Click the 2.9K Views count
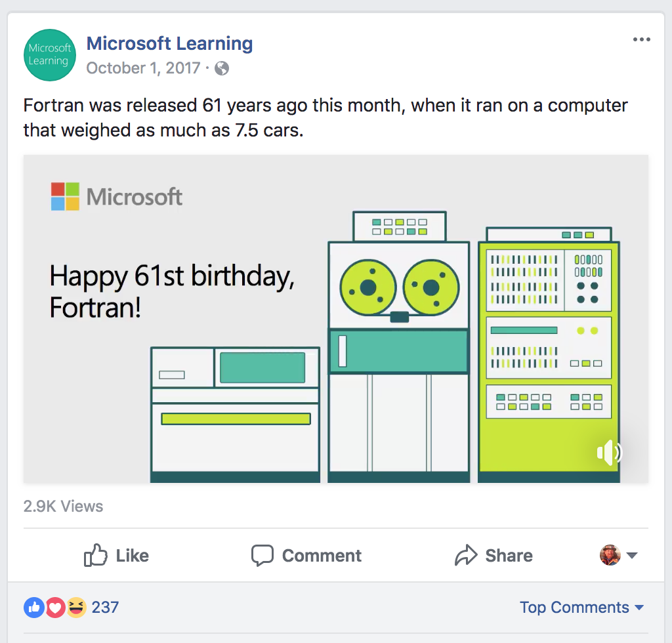Screen dimensions: 672x643 [x=63, y=507]
